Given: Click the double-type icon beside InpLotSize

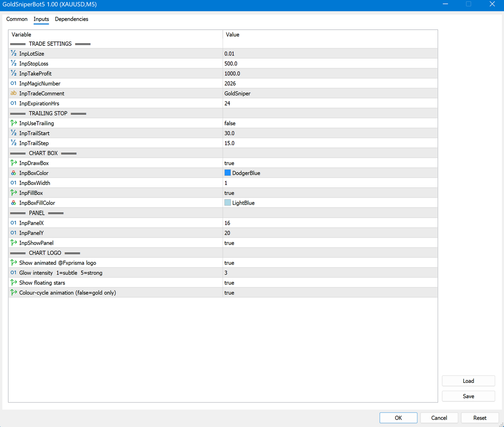Looking at the screenshot, I should [x=13, y=53].
